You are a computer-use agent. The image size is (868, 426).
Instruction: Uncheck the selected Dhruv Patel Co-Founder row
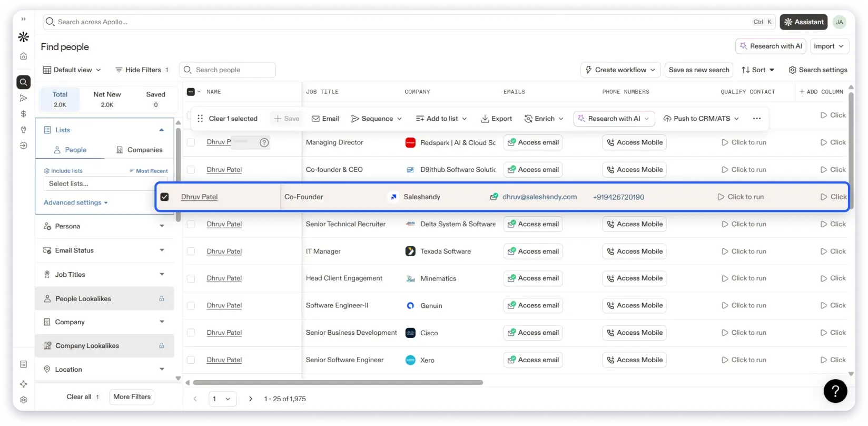tap(165, 197)
